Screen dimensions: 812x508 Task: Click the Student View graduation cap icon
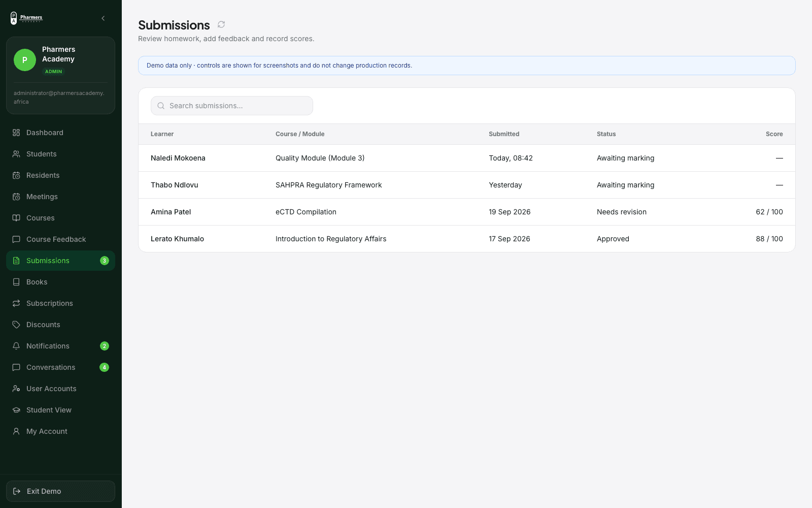(x=16, y=410)
